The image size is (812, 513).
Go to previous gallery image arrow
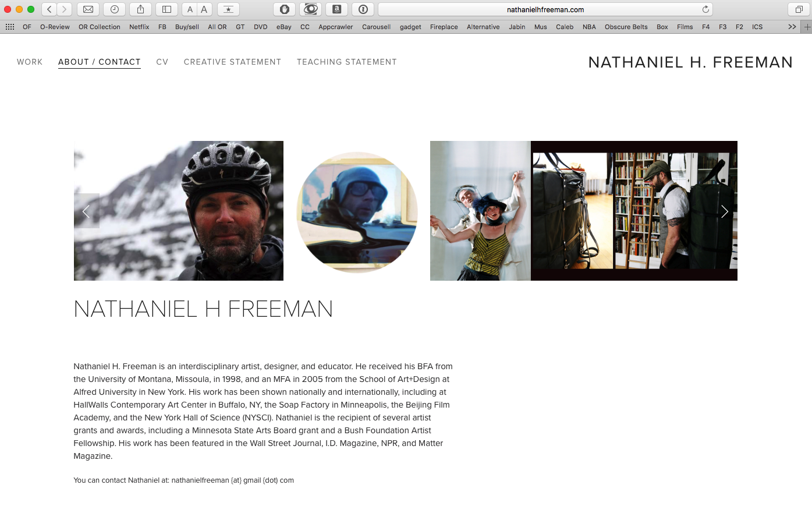pos(86,211)
